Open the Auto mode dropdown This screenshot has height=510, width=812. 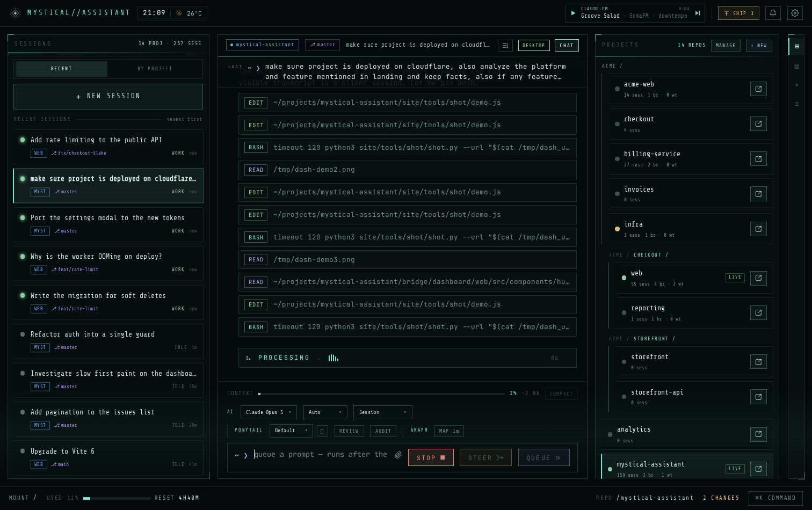coord(325,412)
